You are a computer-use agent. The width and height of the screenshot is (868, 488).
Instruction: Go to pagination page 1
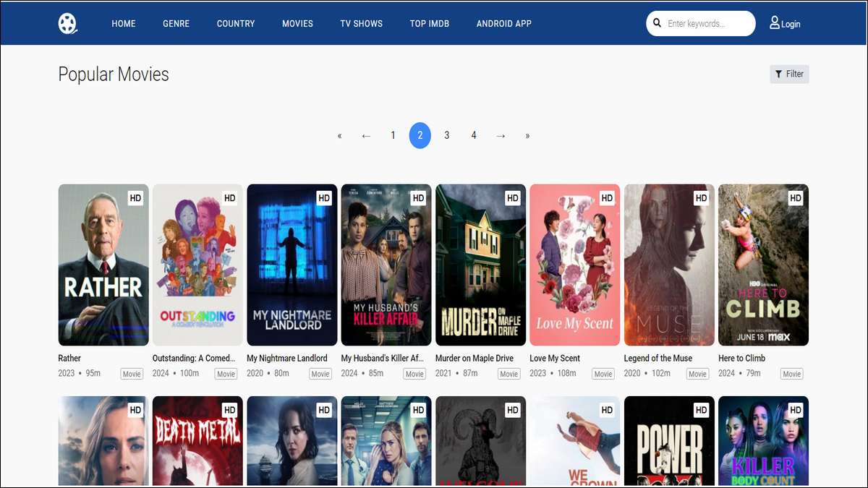pyautogui.click(x=393, y=135)
